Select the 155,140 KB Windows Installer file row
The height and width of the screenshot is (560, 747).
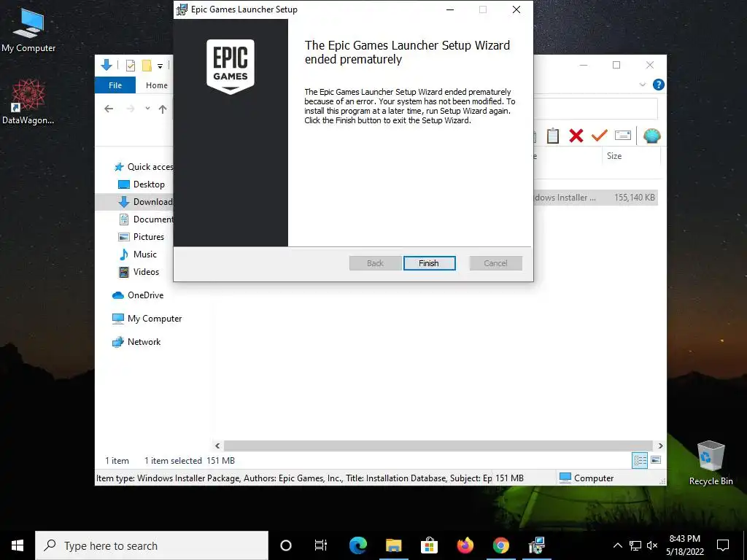[x=595, y=198]
